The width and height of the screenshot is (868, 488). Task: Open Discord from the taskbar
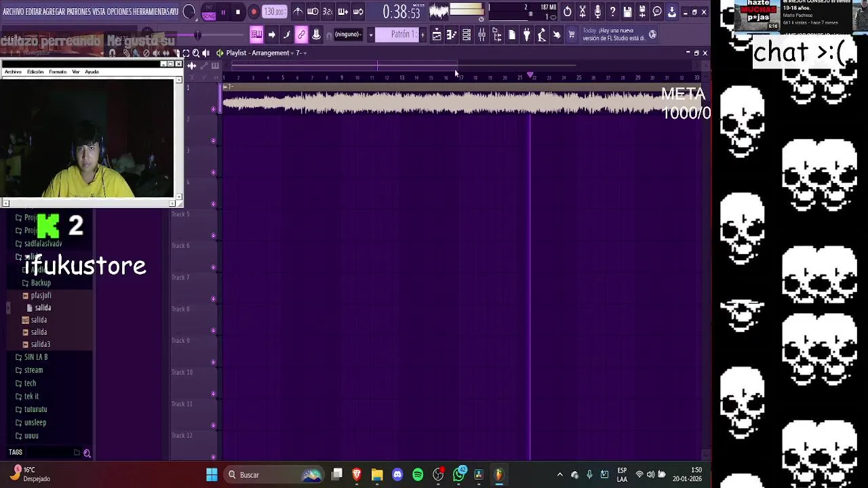pos(397,474)
